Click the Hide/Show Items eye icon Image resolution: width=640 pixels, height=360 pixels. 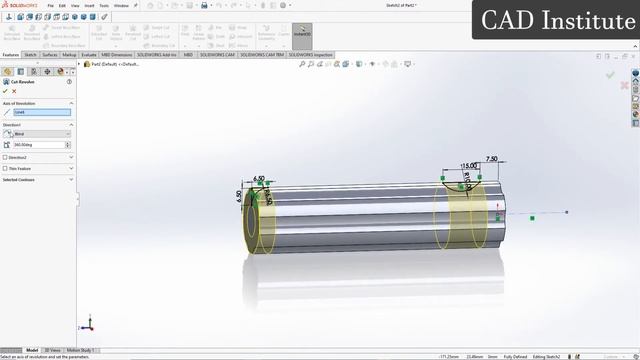click(x=372, y=64)
